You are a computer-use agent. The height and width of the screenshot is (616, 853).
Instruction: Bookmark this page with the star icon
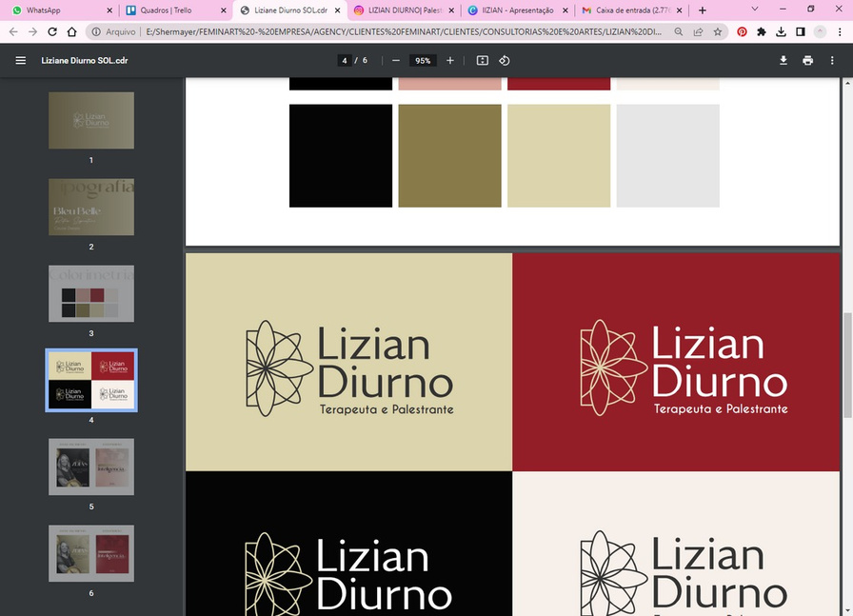click(x=718, y=31)
